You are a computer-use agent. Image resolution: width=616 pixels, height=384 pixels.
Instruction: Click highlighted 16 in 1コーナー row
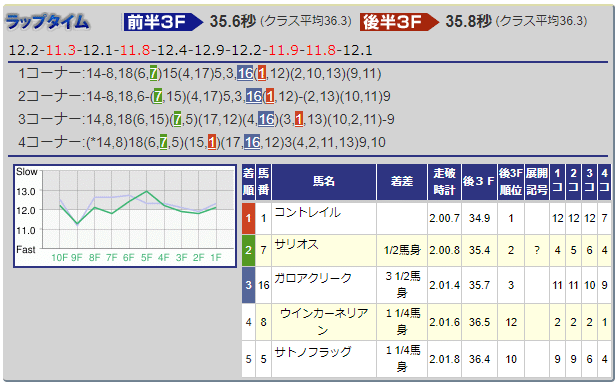245,73
